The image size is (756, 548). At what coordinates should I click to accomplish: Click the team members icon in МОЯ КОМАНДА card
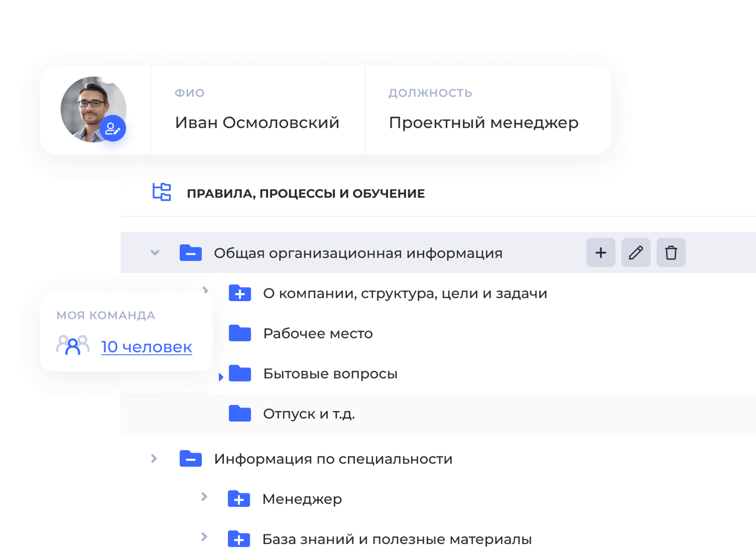click(73, 346)
